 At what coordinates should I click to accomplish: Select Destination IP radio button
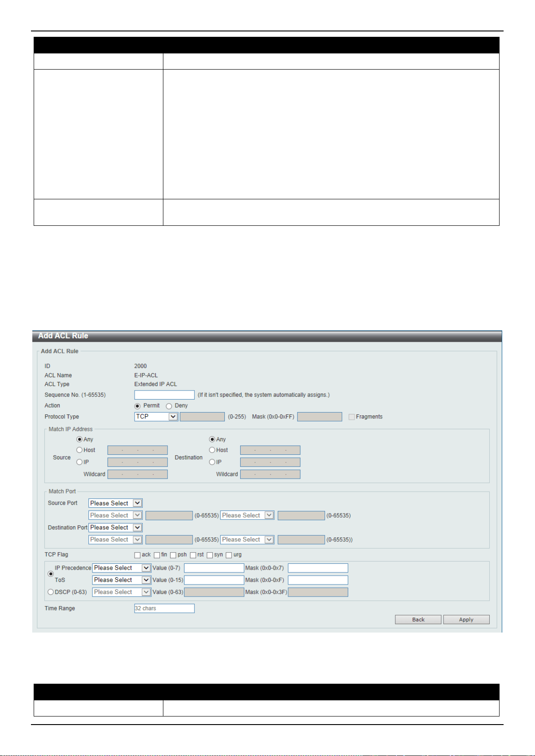coord(212,462)
